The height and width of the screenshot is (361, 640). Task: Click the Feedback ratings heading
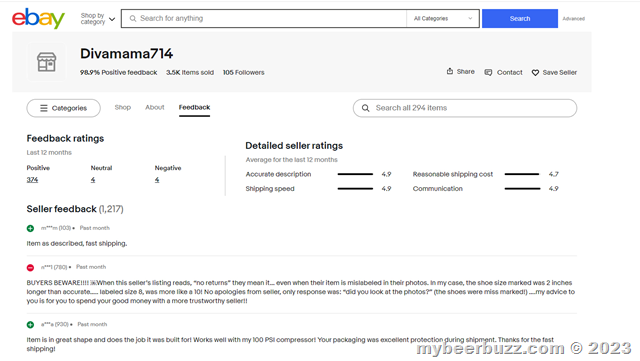point(65,138)
